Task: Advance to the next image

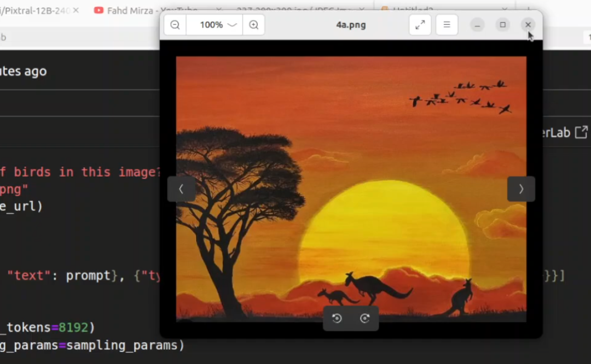Action: [x=521, y=189]
